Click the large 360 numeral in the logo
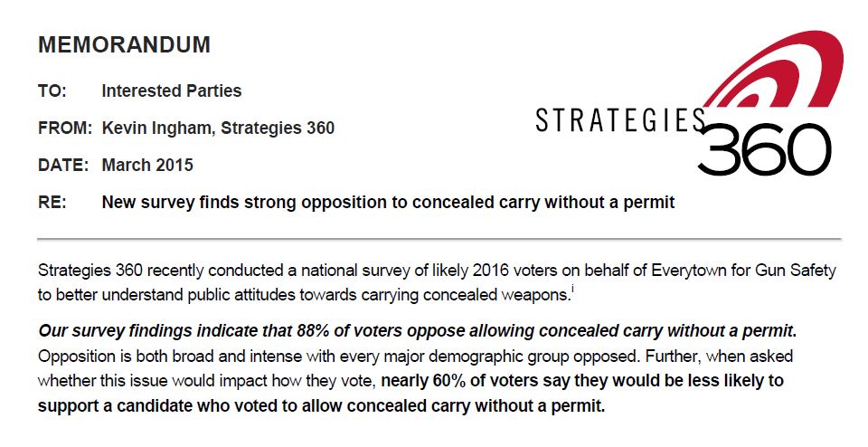This screenshot has height=447, width=868. coord(764,149)
